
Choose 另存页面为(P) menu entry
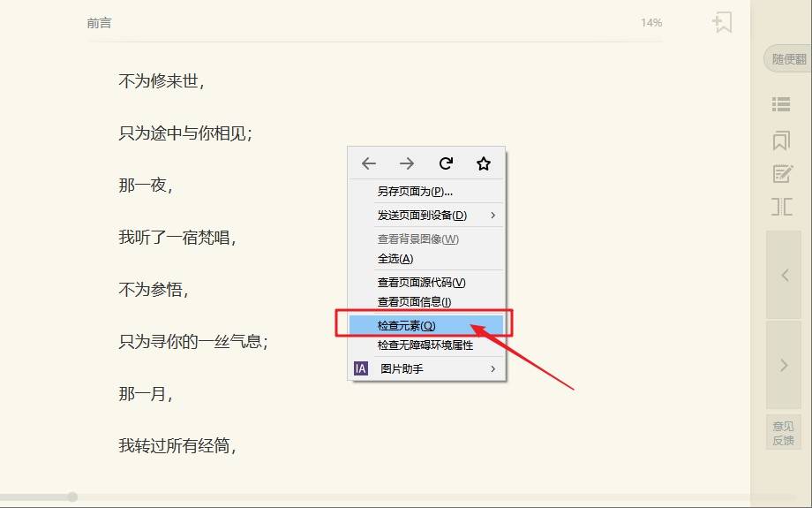coord(426,192)
